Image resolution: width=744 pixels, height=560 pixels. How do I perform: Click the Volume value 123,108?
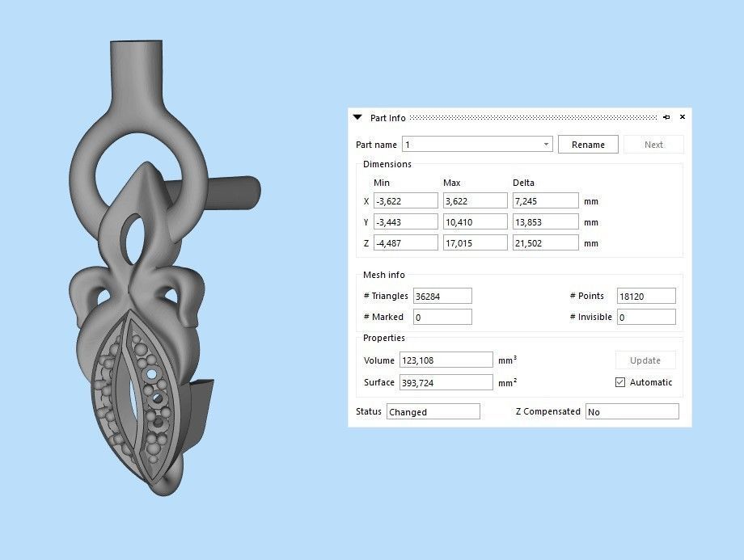[446, 360]
